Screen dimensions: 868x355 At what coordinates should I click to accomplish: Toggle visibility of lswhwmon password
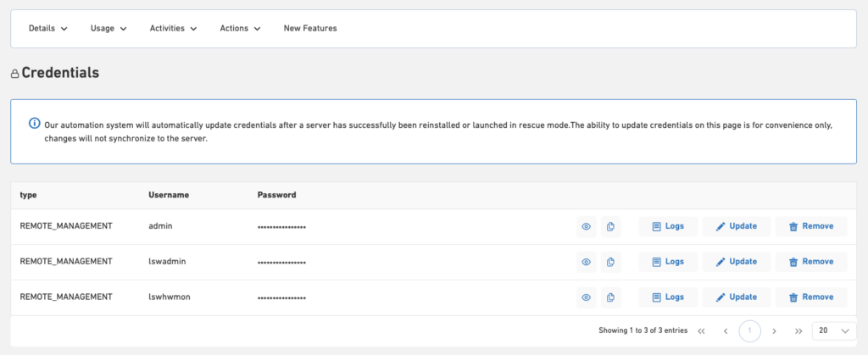coord(586,297)
